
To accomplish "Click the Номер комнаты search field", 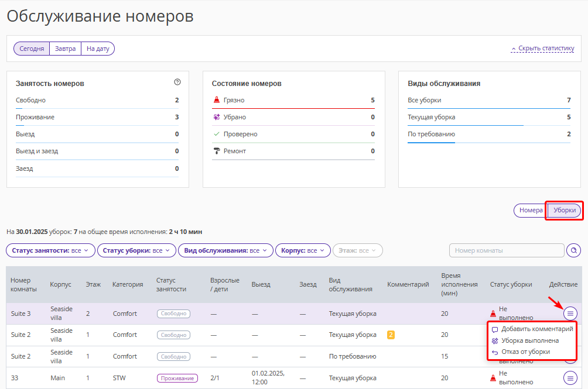I will click(507, 250).
